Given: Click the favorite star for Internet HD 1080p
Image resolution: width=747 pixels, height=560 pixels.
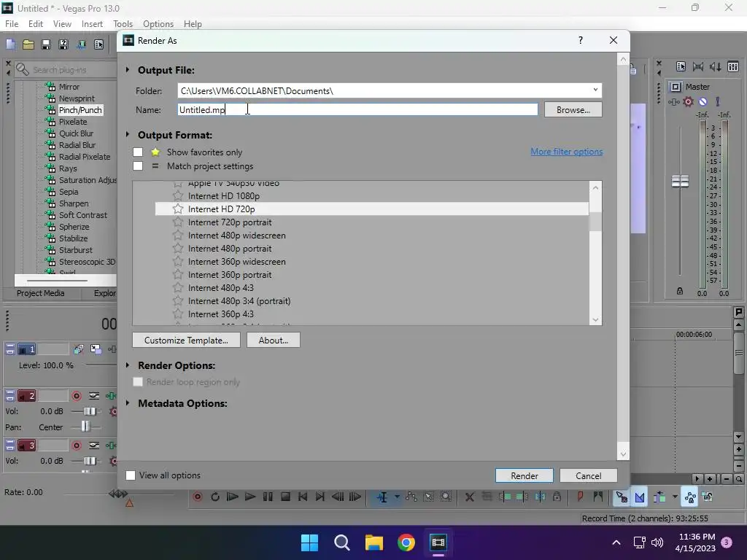Looking at the screenshot, I should [x=178, y=195].
